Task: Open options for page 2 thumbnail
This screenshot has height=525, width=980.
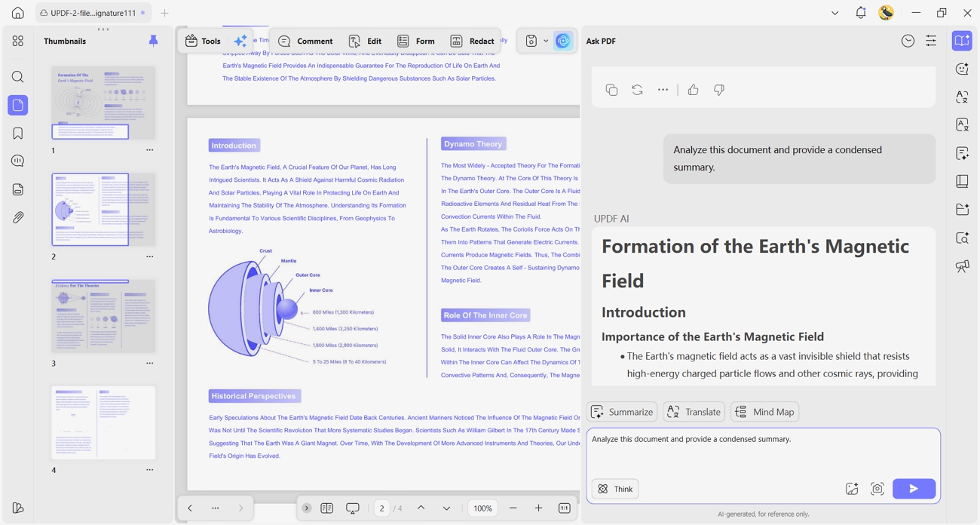Action: [x=149, y=256]
